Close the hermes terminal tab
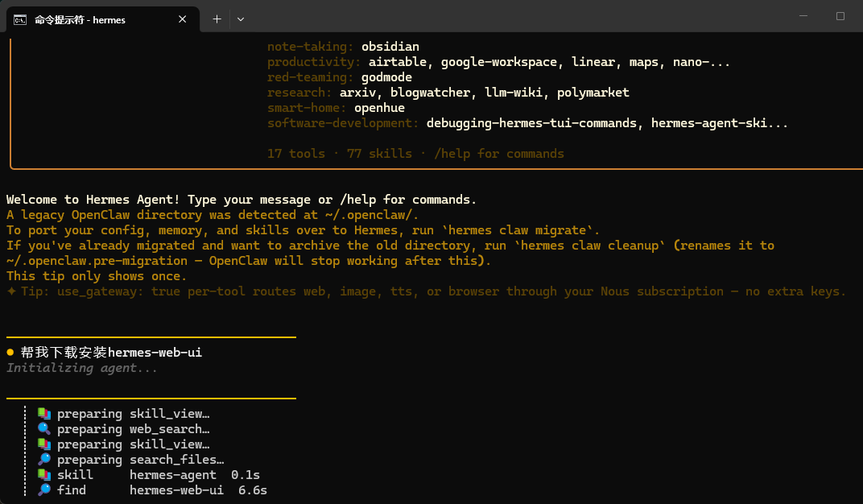The height and width of the screenshot is (504, 863). 182,19
